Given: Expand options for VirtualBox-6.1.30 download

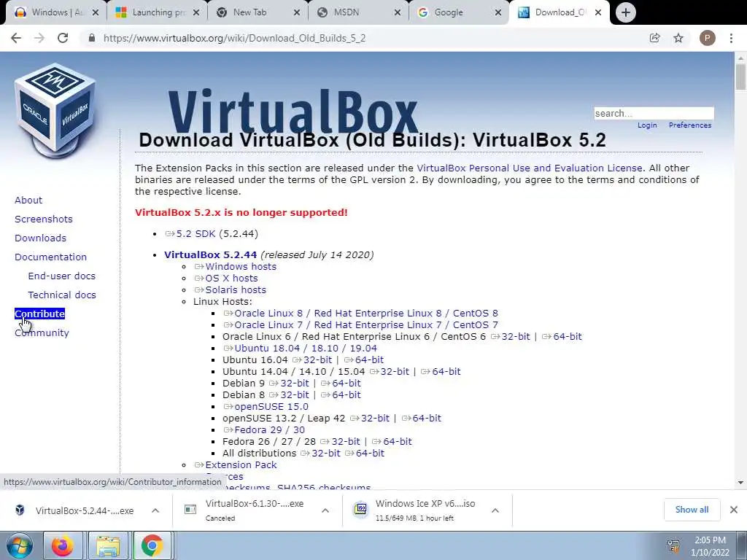Looking at the screenshot, I should coord(325,510).
